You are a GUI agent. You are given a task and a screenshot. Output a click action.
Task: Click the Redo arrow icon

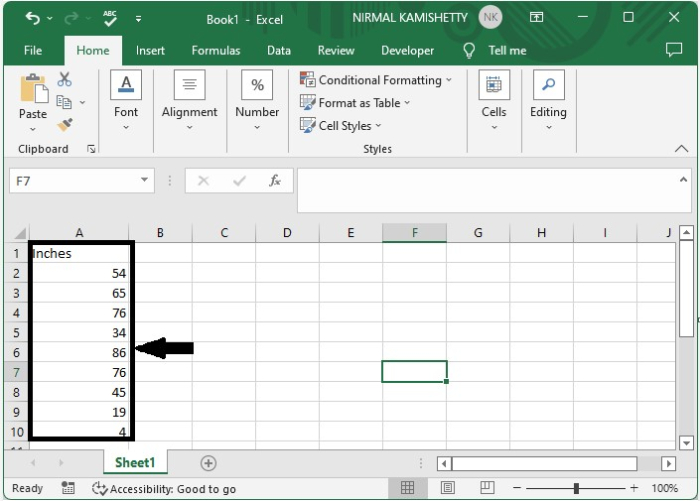pyautogui.click(x=71, y=18)
